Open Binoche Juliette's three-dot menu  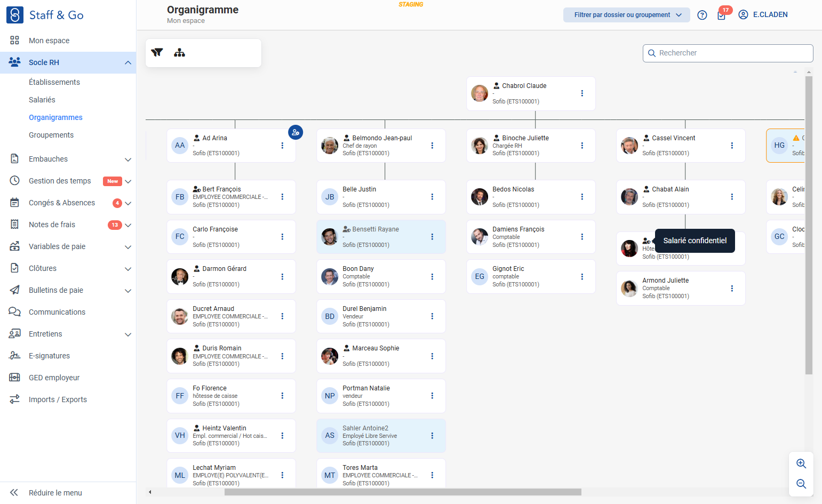pos(582,146)
